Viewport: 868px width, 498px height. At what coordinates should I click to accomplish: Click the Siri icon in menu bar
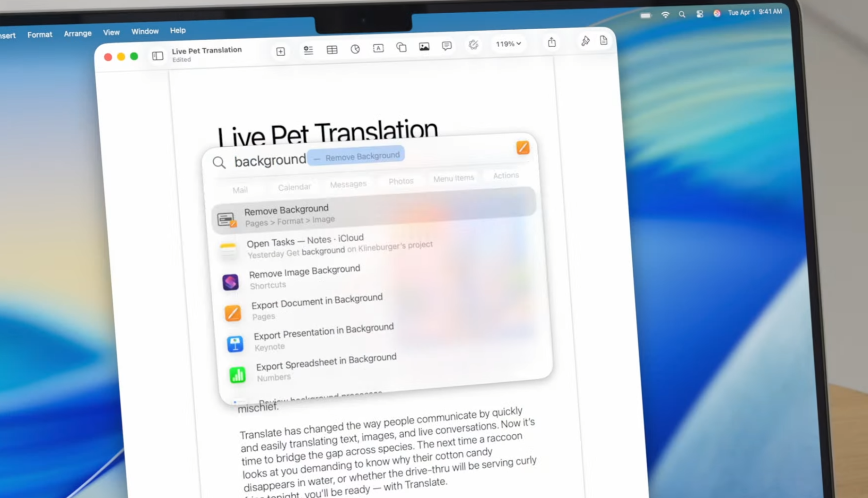pos(717,13)
